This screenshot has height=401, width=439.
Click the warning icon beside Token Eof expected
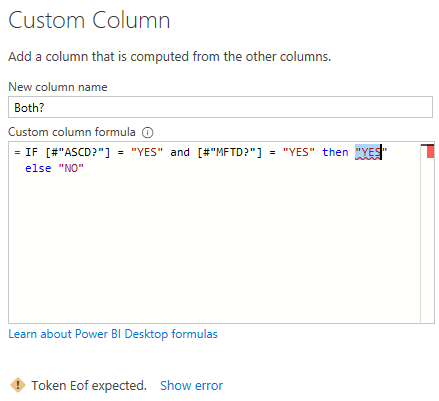[x=18, y=385]
